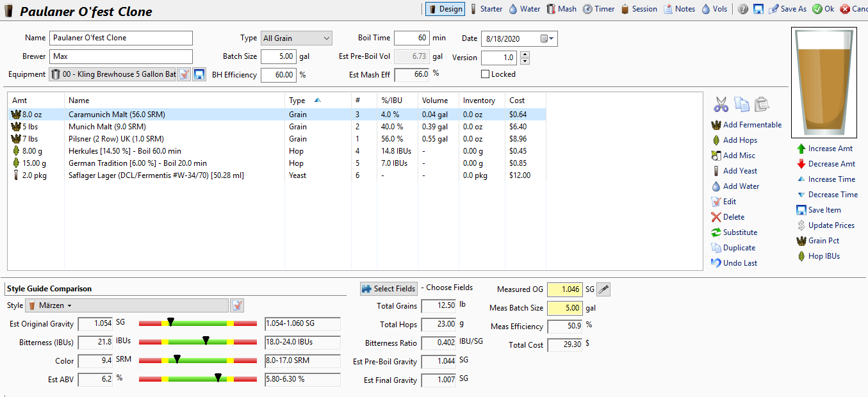The width and height of the screenshot is (868, 397).
Task: Click the Measured OG field
Action: pyautogui.click(x=566, y=289)
